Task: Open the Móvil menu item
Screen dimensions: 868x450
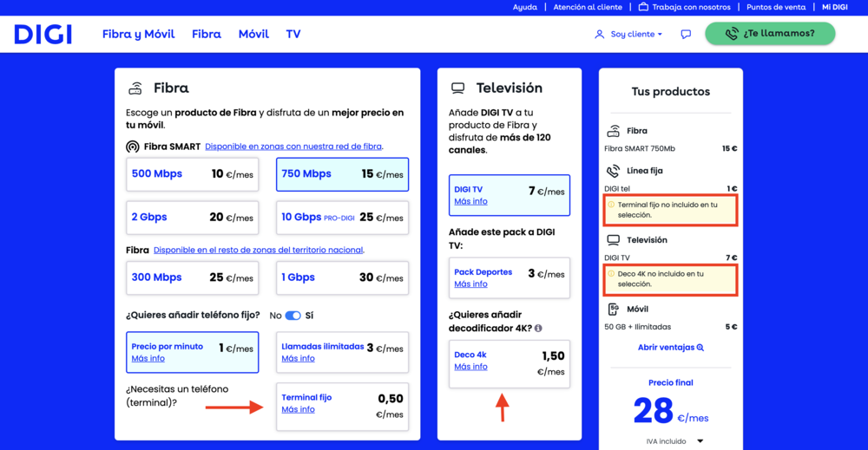Action: pyautogui.click(x=253, y=35)
